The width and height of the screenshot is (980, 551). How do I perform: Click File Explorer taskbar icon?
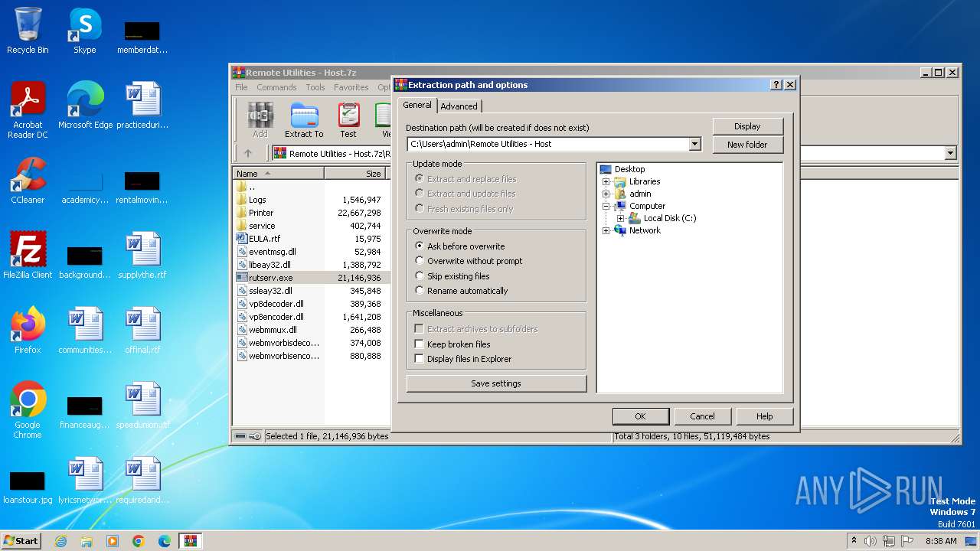tap(87, 541)
